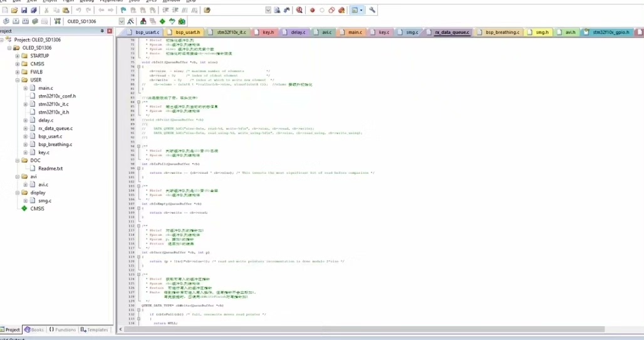This screenshot has height=340, width=644.
Task: Switch to the stm32f10x_it.c tab
Action: click(227, 32)
